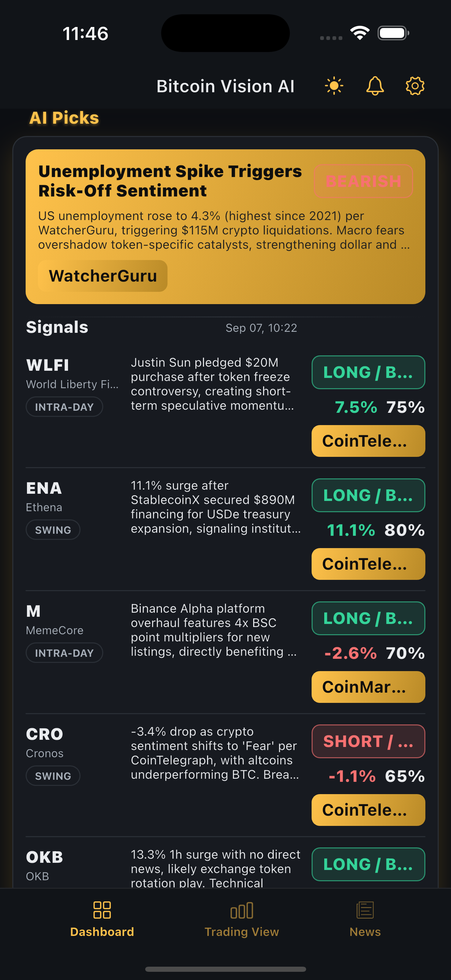This screenshot has width=451, height=980.
Task: Tap the Trading View chart icon
Action: click(242, 910)
